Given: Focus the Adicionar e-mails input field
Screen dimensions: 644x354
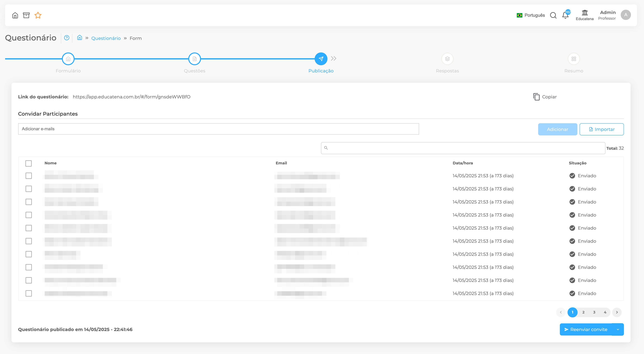Looking at the screenshot, I should coord(219,129).
